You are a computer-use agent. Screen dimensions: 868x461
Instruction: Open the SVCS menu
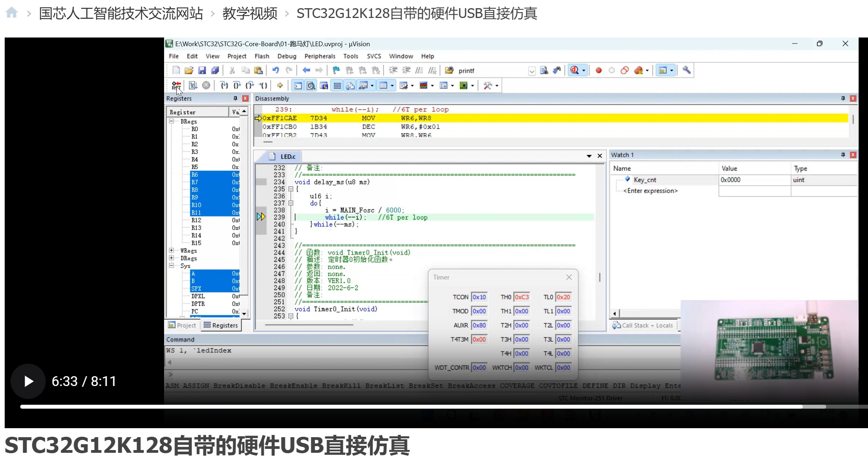(374, 56)
